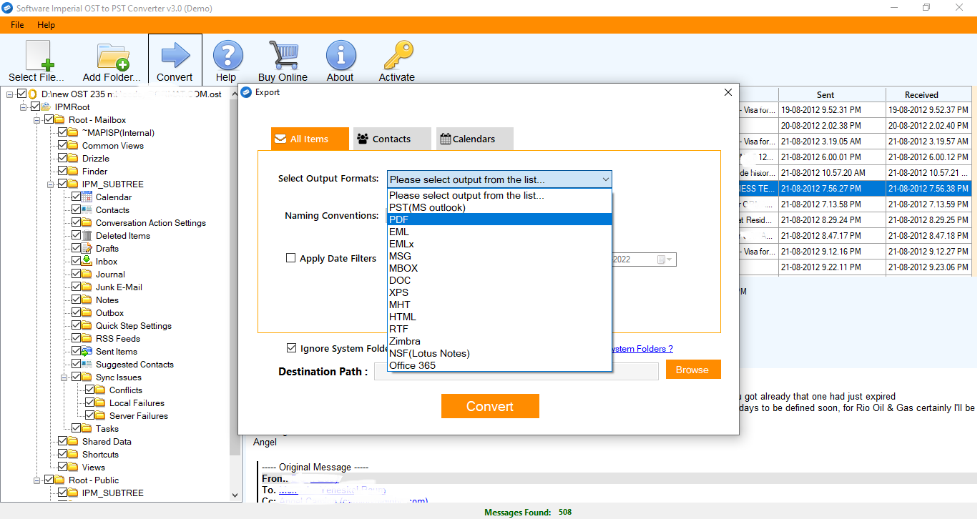Click the Browse button
Viewport: 980px width, 519px height.
coord(692,370)
